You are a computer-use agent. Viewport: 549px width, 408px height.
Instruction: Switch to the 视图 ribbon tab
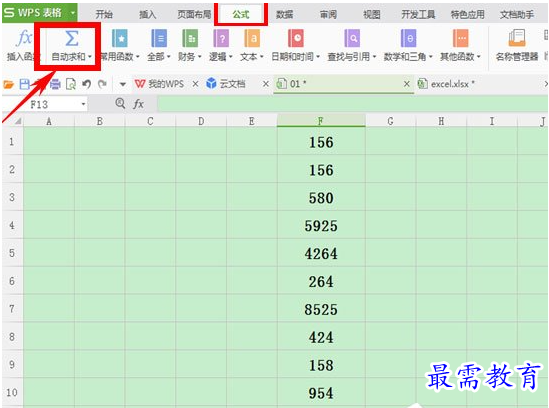371,14
